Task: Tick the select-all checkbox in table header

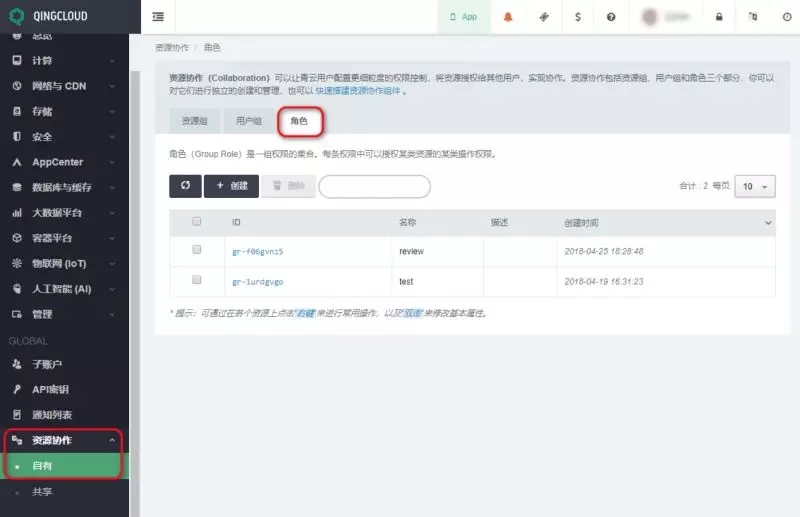Action: coord(197,222)
